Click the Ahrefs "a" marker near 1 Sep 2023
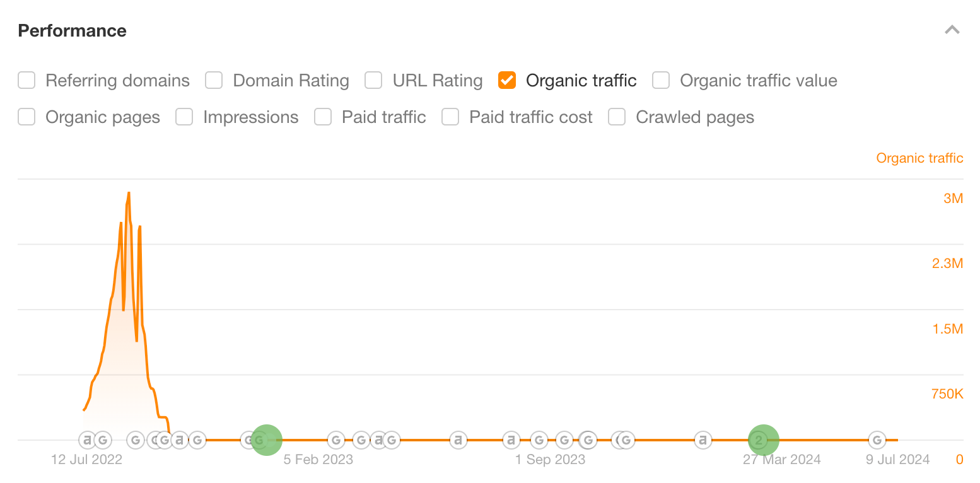 click(x=511, y=440)
